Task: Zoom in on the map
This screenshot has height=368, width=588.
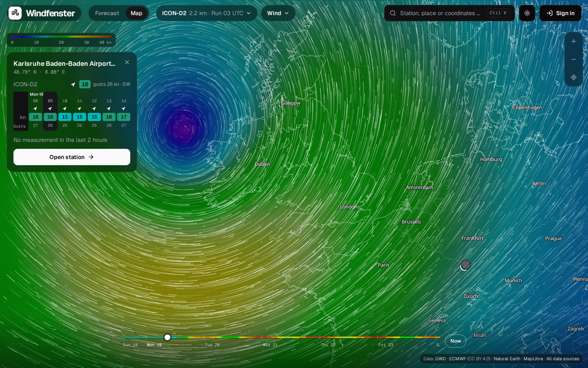Action: [x=573, y=41]
